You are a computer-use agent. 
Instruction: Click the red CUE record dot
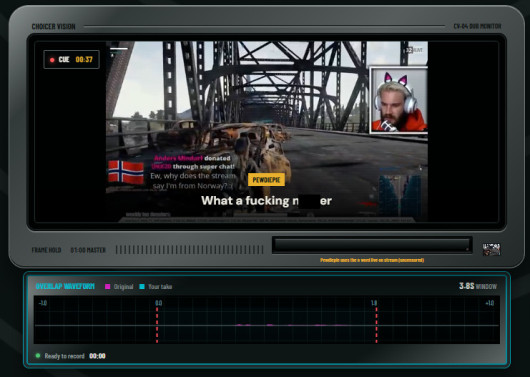click(52, 60)
